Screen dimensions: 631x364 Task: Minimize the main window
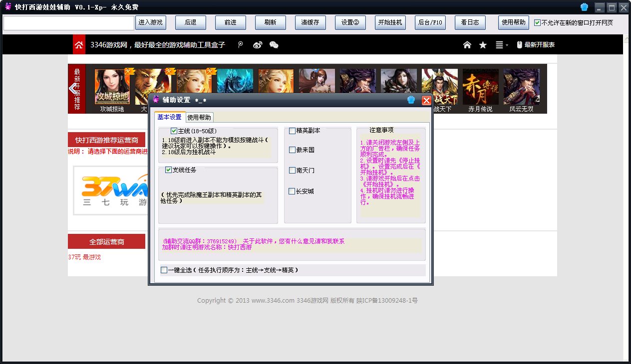(599, 7)
